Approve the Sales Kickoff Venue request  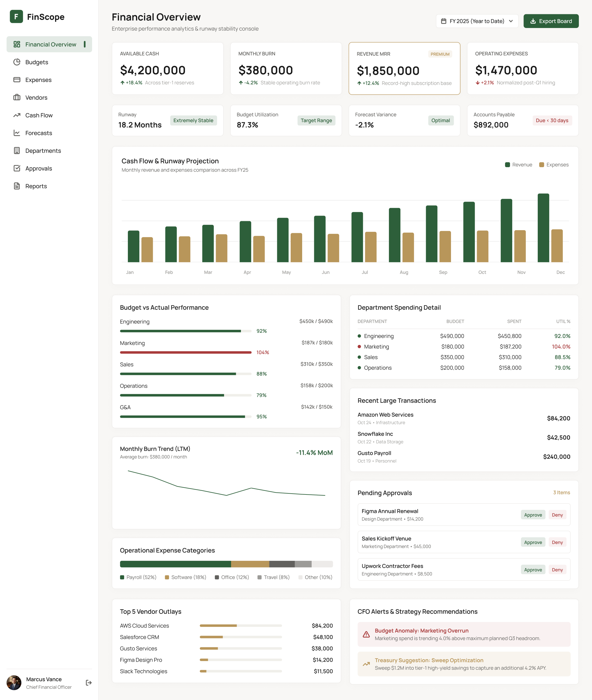click(533, 542)
